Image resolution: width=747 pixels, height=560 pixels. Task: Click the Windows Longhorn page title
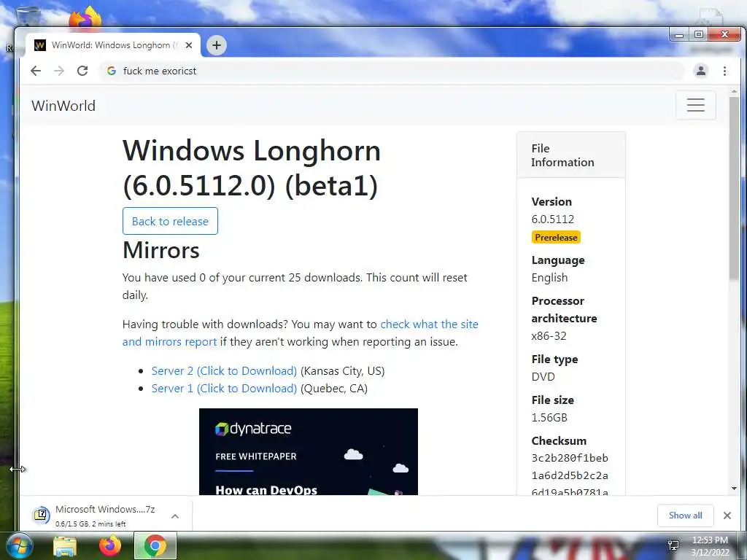coord(252,168)
